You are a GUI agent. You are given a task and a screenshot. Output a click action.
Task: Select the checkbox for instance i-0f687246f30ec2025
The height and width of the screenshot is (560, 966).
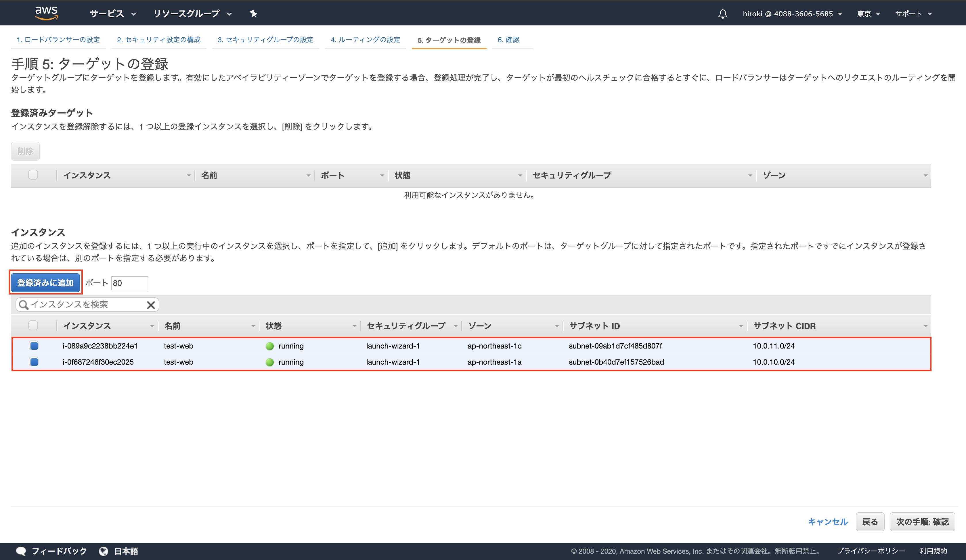tap(34, 361)
